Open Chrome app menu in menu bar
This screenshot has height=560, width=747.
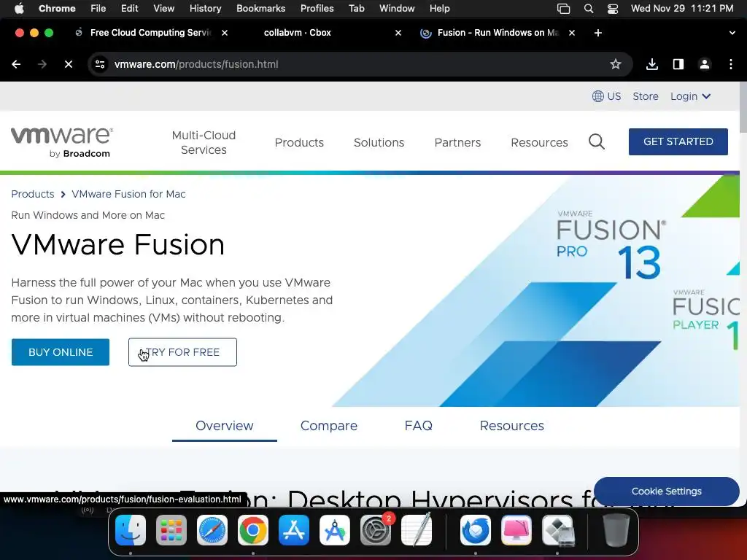(57, 8)
